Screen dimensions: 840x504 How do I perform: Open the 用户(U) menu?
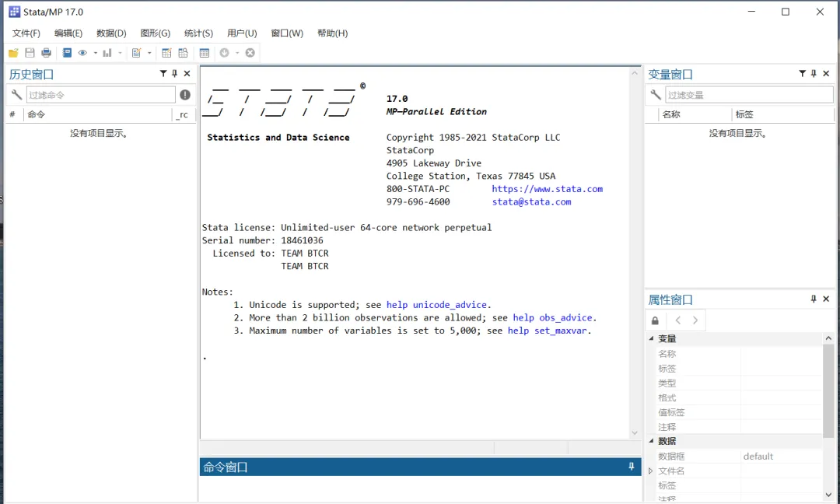[242, 33]
